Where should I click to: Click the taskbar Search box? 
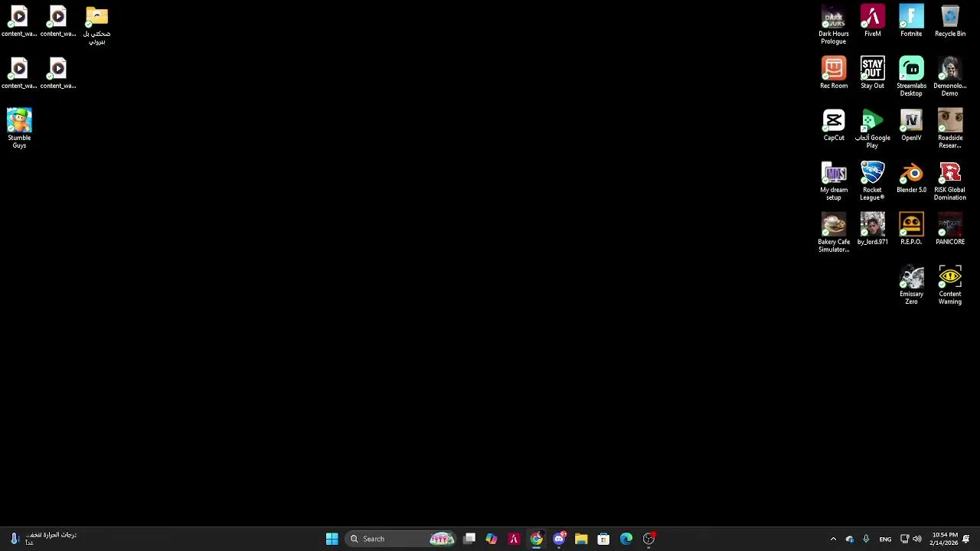[x=401, y=539]
